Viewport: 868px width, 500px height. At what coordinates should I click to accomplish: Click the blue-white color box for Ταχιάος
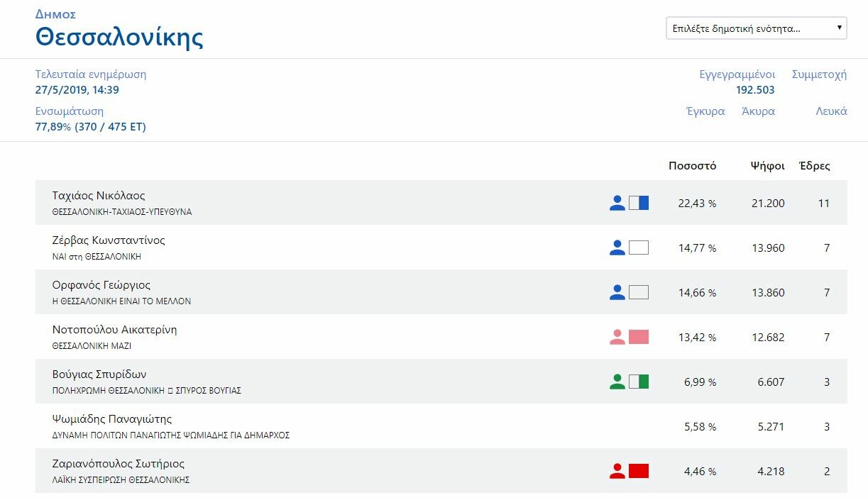pos(639,203)
